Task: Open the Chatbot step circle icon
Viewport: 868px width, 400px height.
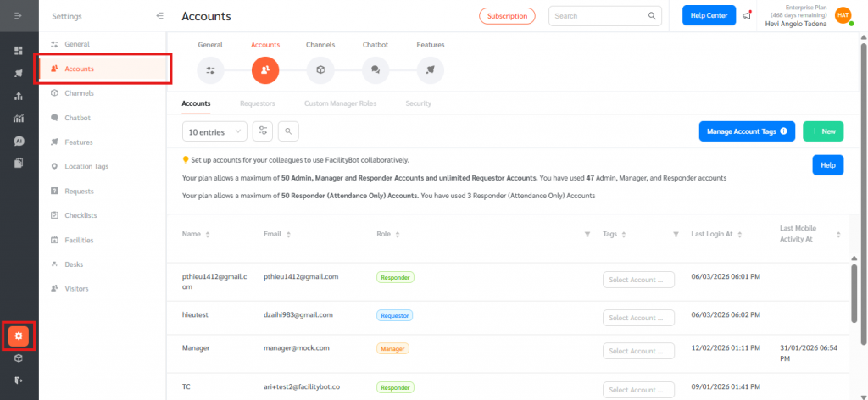Action: point(376,69)
